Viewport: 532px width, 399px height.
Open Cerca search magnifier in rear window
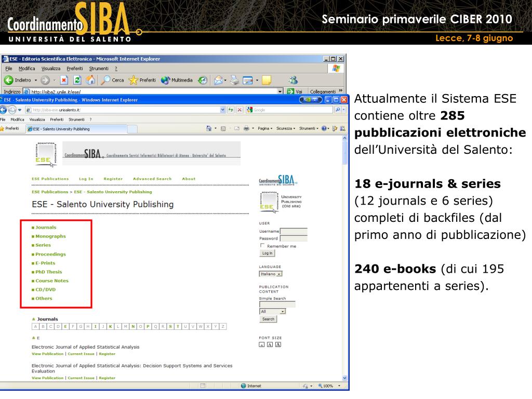113,80
